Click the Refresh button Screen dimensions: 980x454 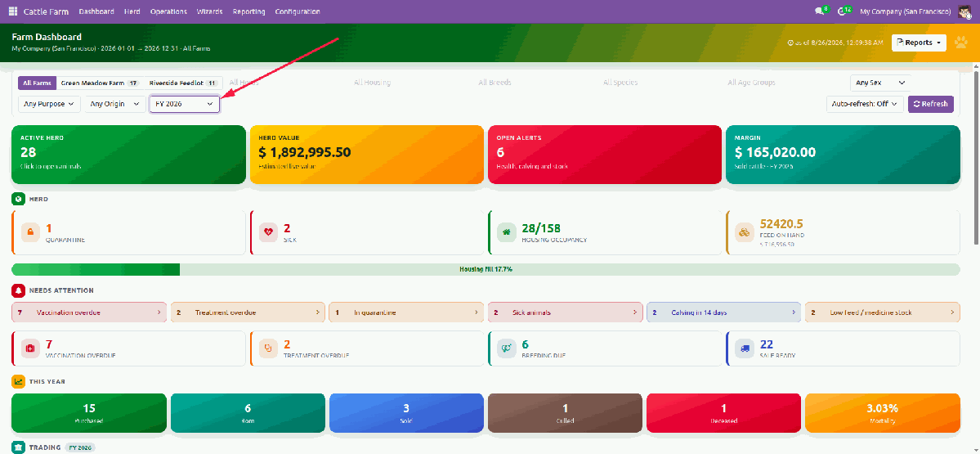(x=931, y=104)
